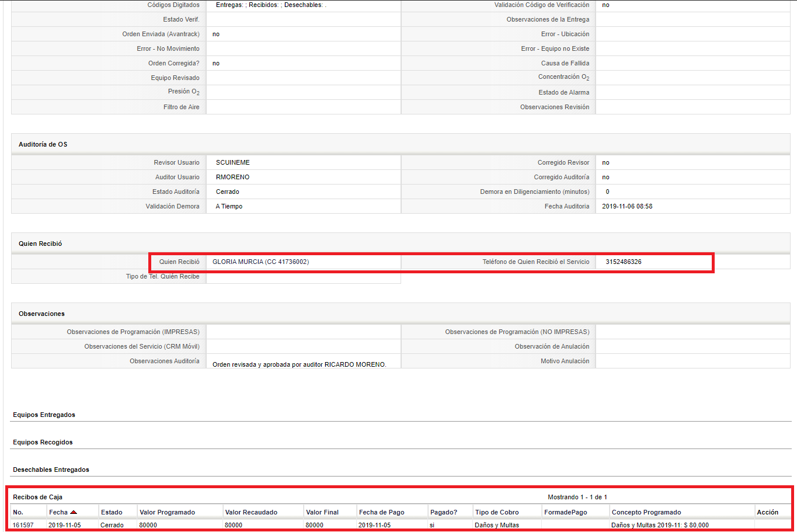
Task: Click the Observaciones del Servicio (CRM Móvil) label
Action: point(142,346)
